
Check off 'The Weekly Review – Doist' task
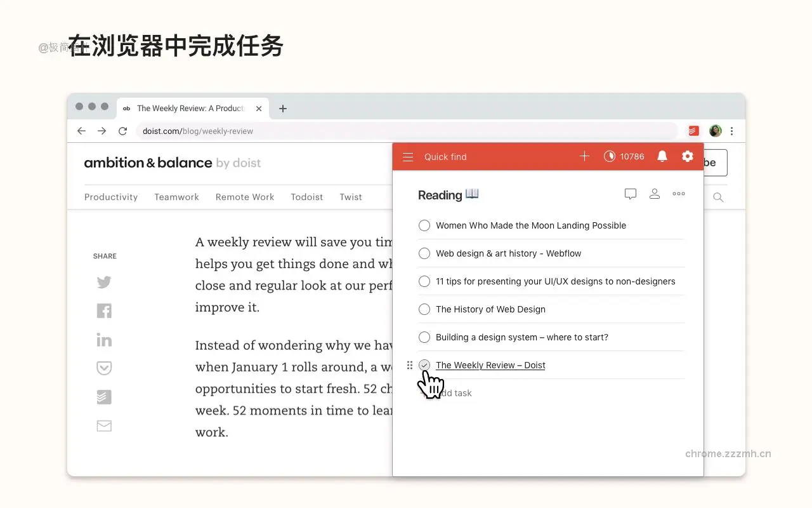[x=424, y=365]
